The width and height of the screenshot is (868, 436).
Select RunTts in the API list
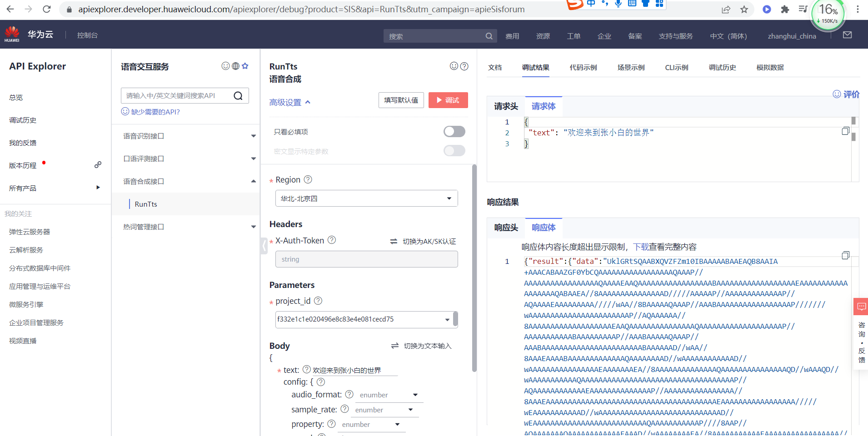pyautogui.click(x=146, y=204)
